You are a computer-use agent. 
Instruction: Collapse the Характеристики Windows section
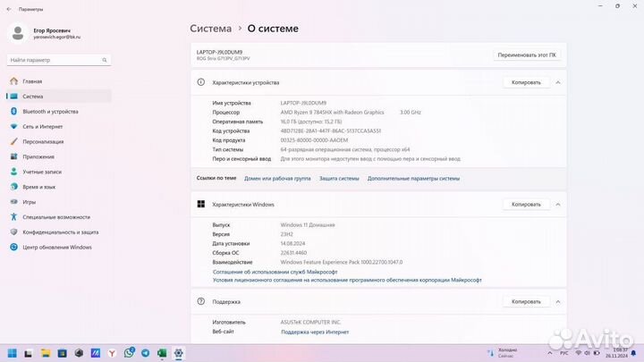coord(558,205)
